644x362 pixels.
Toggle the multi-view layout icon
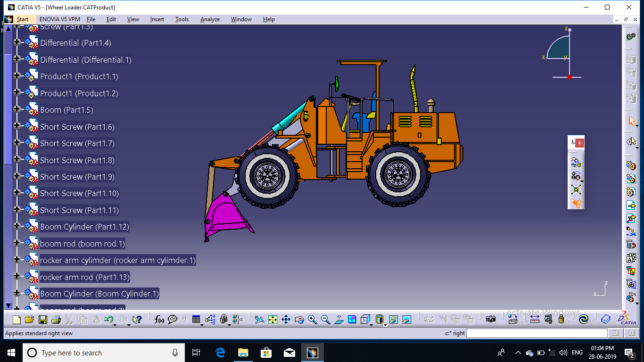point(352,320)
